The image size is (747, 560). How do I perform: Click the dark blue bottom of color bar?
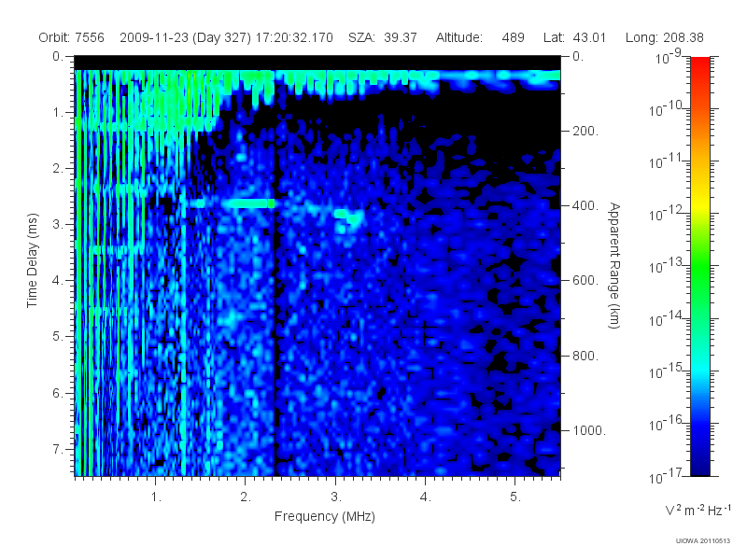699,464
